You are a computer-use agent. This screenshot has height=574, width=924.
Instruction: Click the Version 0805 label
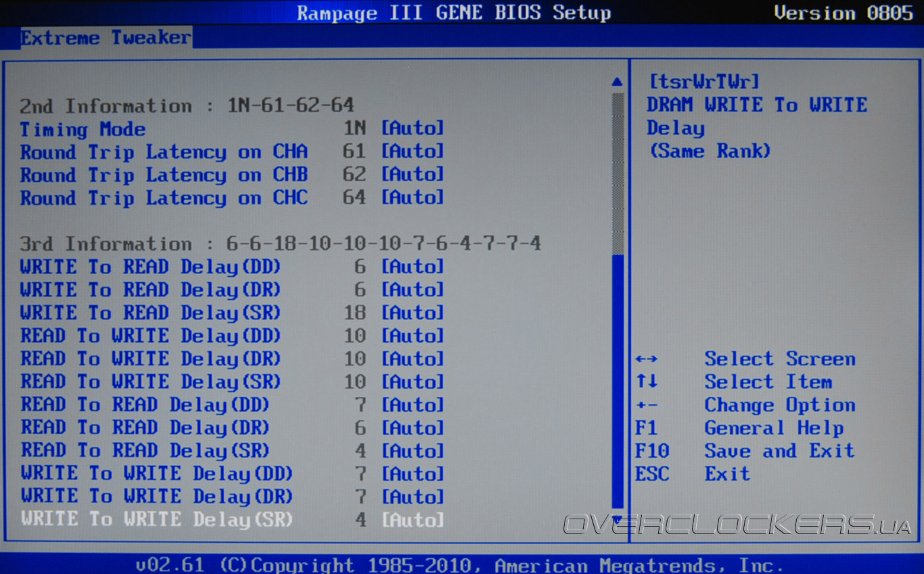point(844,13)
